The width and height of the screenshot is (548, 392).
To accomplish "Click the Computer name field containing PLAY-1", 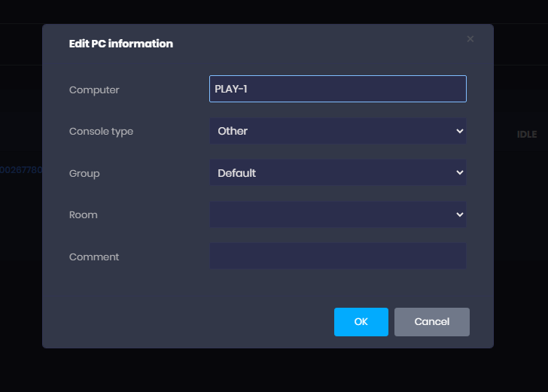I will click(x=337, y=89).
